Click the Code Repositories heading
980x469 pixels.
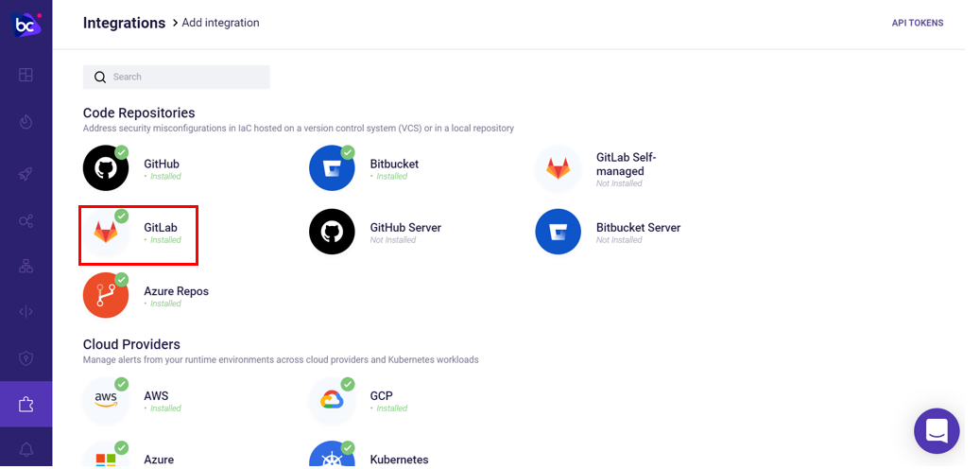click(x=139, y=113)
